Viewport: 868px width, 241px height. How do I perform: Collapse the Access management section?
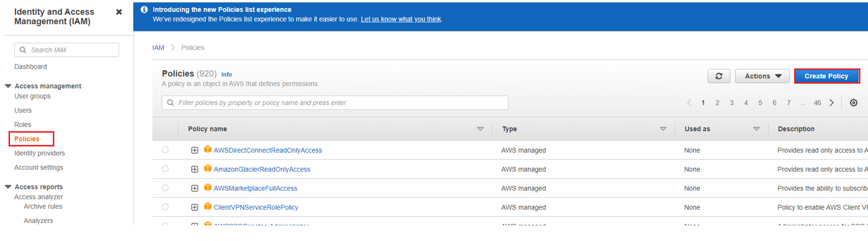click(8, 86)
